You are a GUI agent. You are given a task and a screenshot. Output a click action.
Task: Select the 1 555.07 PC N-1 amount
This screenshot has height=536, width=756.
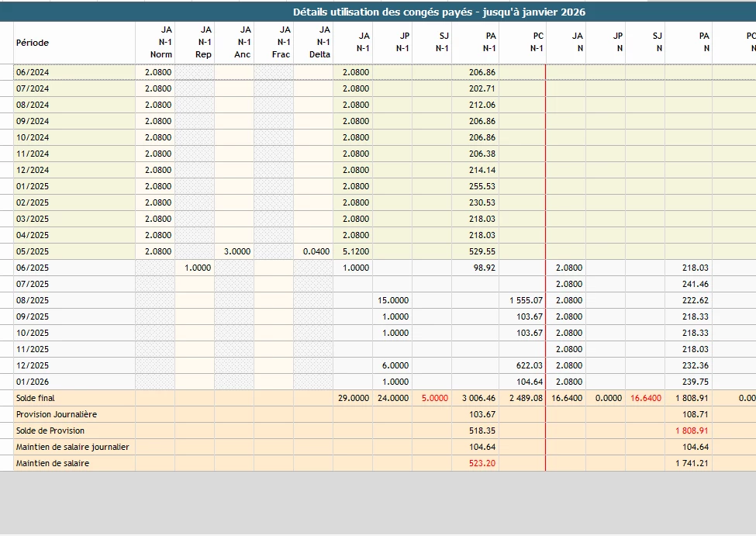click(526, 300)
